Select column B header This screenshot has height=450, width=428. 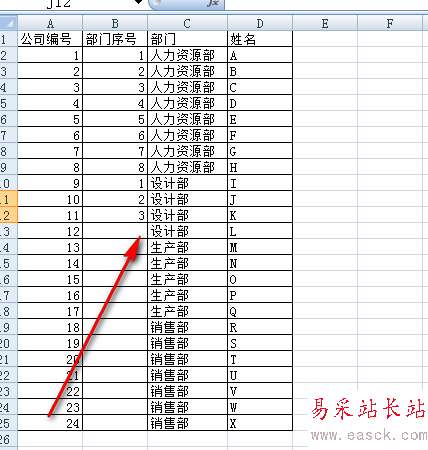tap(115, 23)
